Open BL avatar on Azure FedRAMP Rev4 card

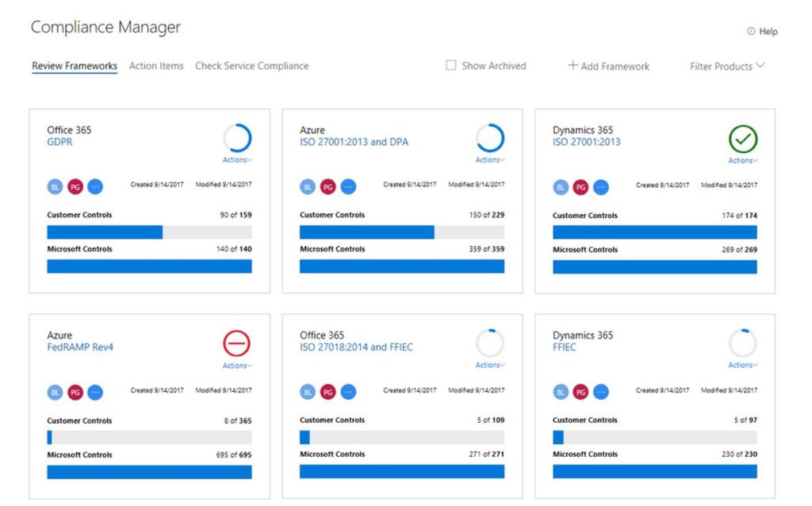(x=55, y=393)
